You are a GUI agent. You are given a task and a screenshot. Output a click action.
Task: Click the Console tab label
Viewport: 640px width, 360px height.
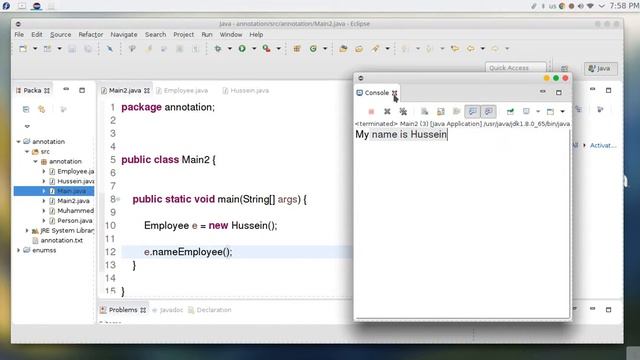click(x=376, y=93)
